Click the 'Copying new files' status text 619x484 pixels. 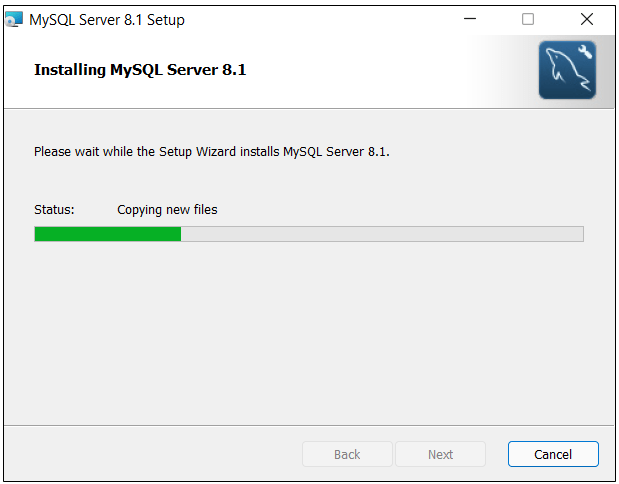[x=167, y=210]
